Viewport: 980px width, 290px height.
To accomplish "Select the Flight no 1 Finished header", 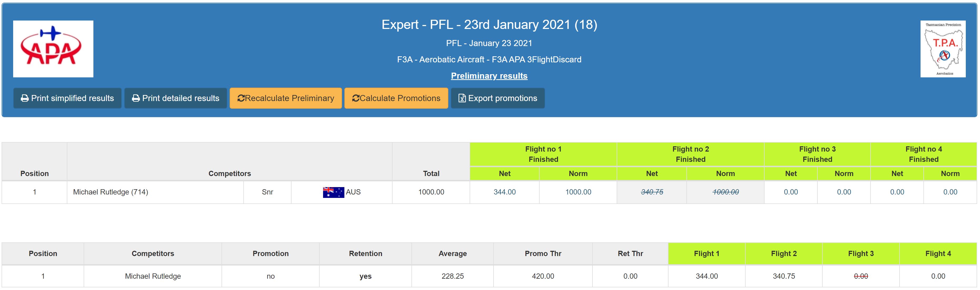I will [543, 154].
